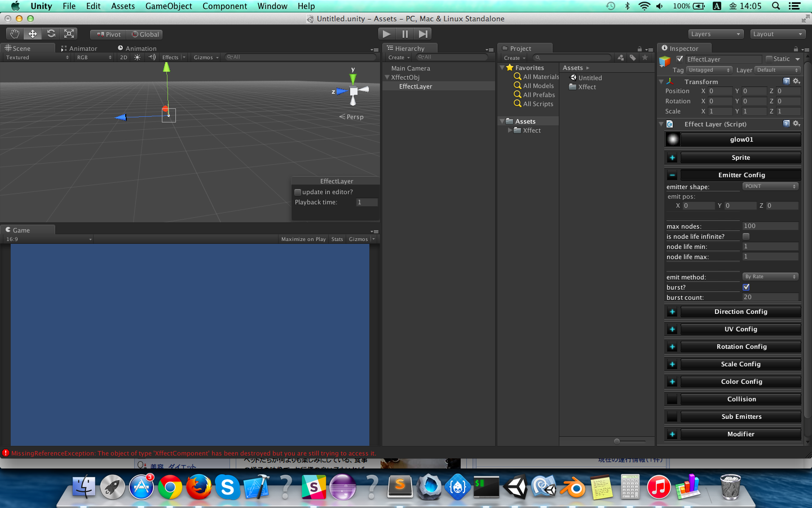Expand UV Config plus icon
The image size is (812, 508).
click(x=672, y=329)
